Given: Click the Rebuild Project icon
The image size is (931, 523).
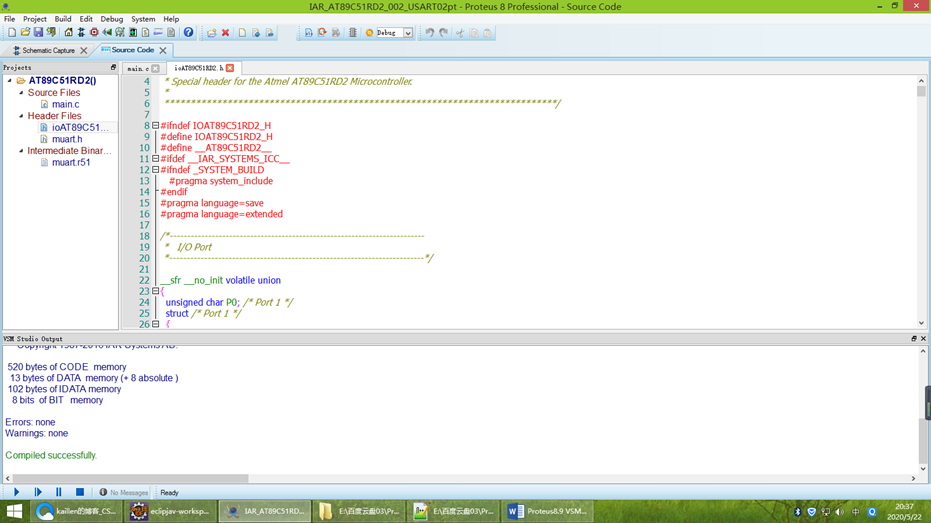Looking at the screenshot, I should pyautogui.click(x=322, y=33).
